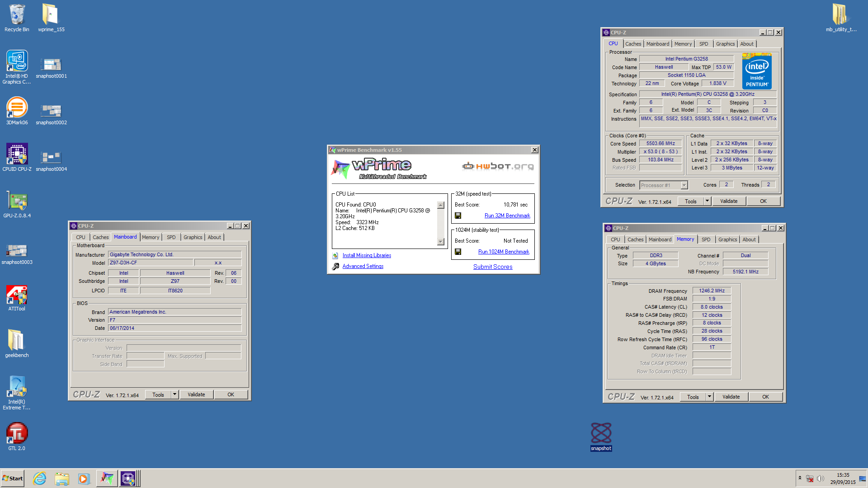
Task: Click OK in top CPU-Z window
Action: click(763, 201)
